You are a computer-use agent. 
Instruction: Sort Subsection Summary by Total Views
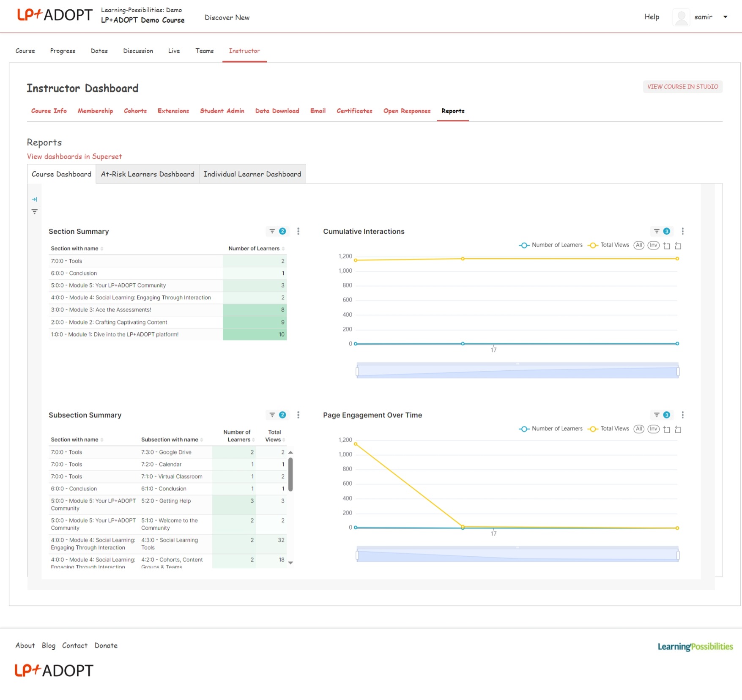(x=275, y=436)
